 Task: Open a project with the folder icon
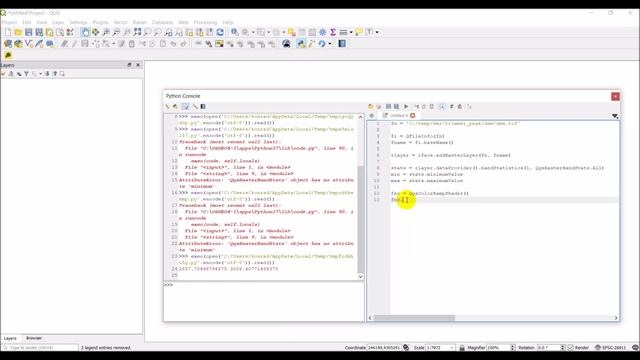(x=18, y=32)
